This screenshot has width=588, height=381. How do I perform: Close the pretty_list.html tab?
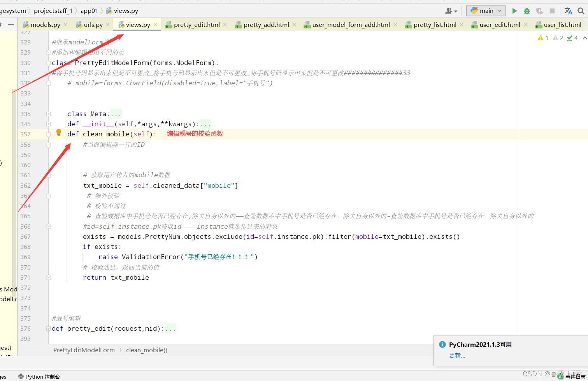[462, 25]
